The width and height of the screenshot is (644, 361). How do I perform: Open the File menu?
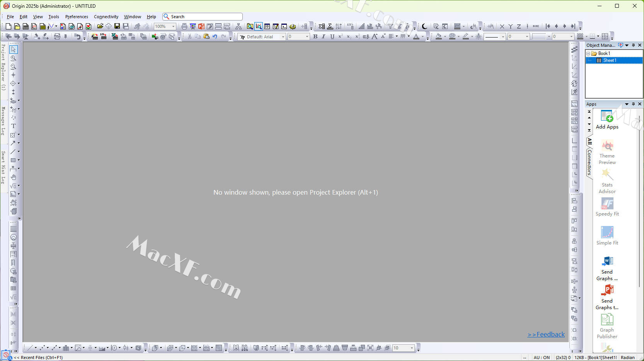[10, 17]
